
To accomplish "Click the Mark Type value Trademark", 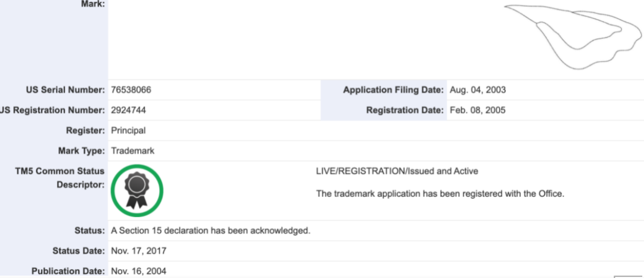I will (x=132, y=151).
